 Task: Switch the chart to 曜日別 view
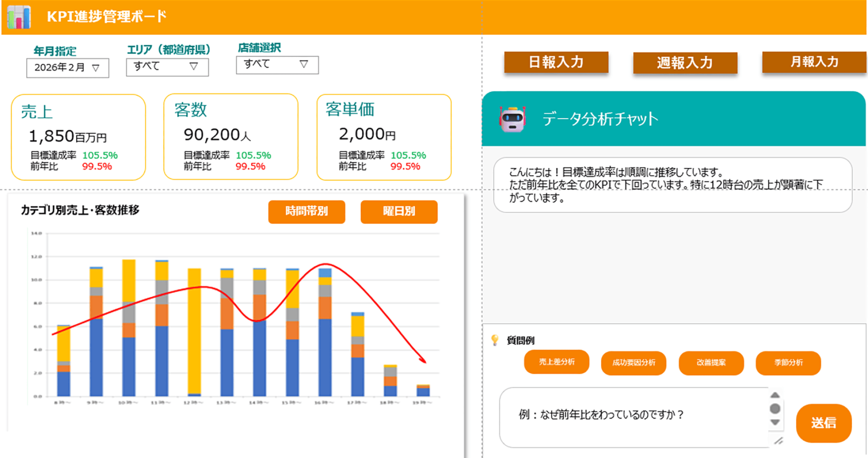pos(399,212)
